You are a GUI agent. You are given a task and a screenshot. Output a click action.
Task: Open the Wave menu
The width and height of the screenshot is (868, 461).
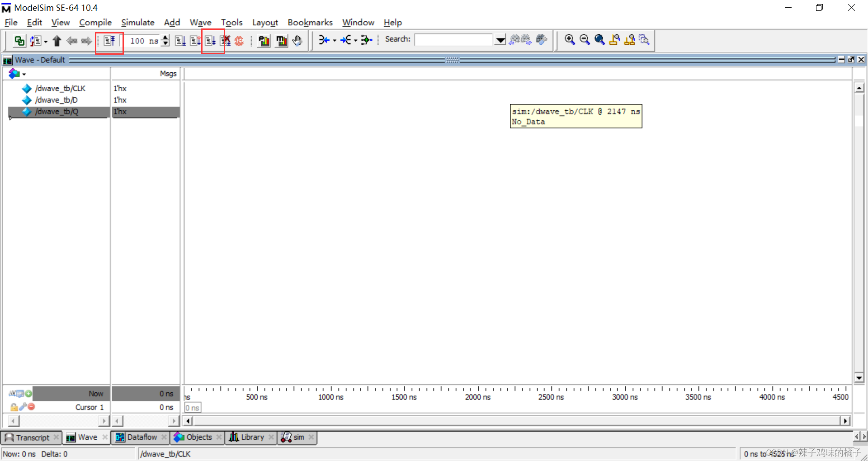pos(200,22)
